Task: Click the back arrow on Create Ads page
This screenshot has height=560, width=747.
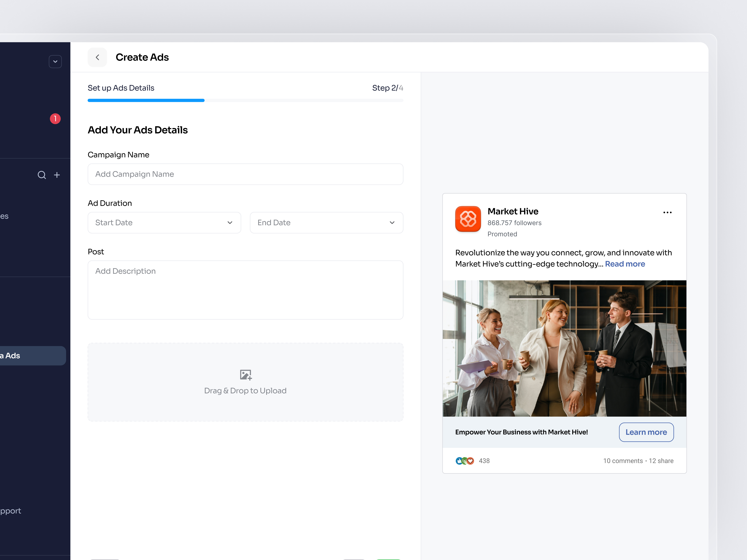Action: pos(97,57)
